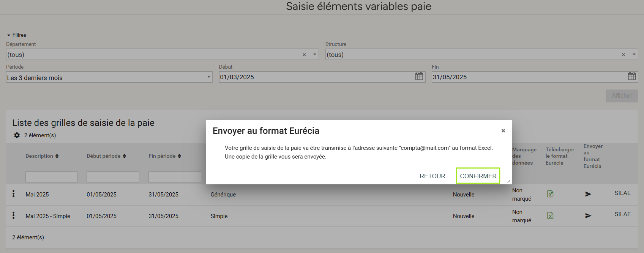
Task: Collapse the Filtres section
Action: click(17, 35)
